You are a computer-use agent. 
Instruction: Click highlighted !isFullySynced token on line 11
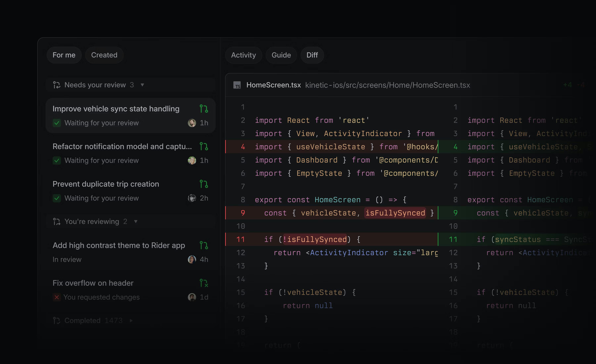315,239
